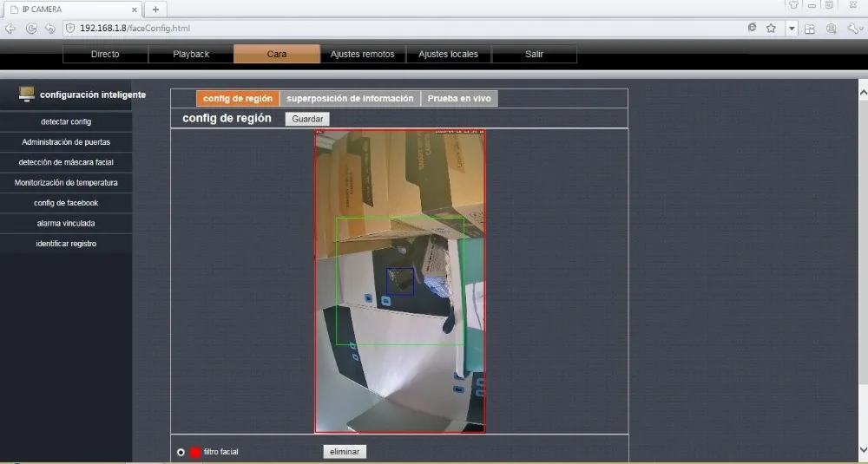Click Salir to log out
Screen dimensions: 868x464
coord(534,54)
